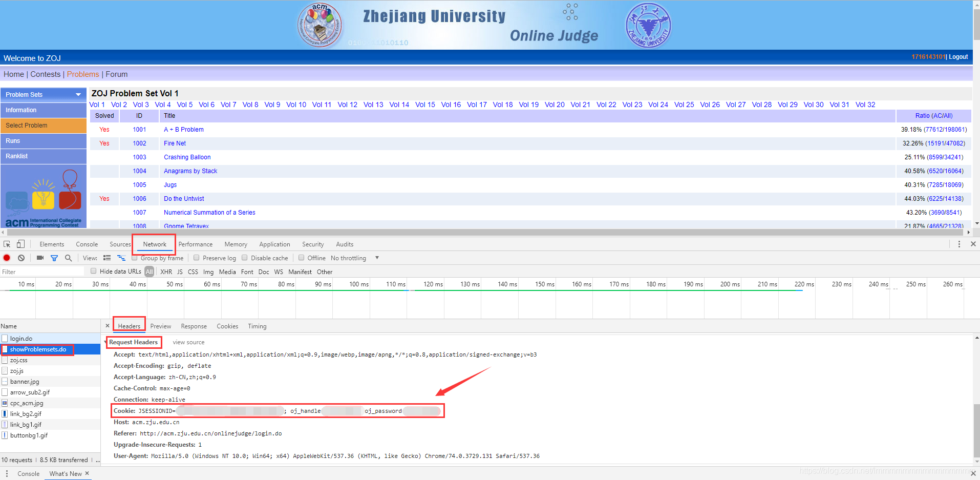Open DevTools three-dot customize menu
Viewport: 980px width, 480px height.
[959, 244]
